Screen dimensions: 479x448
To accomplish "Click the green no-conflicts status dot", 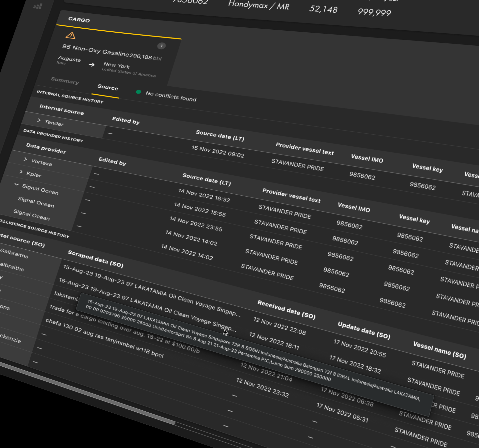I will pos(138,92).
